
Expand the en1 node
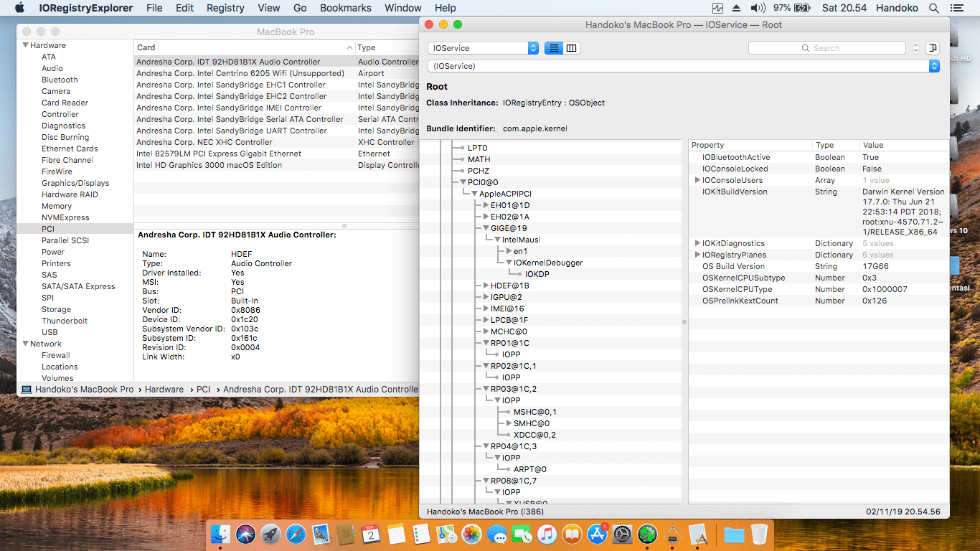(509, 251)
